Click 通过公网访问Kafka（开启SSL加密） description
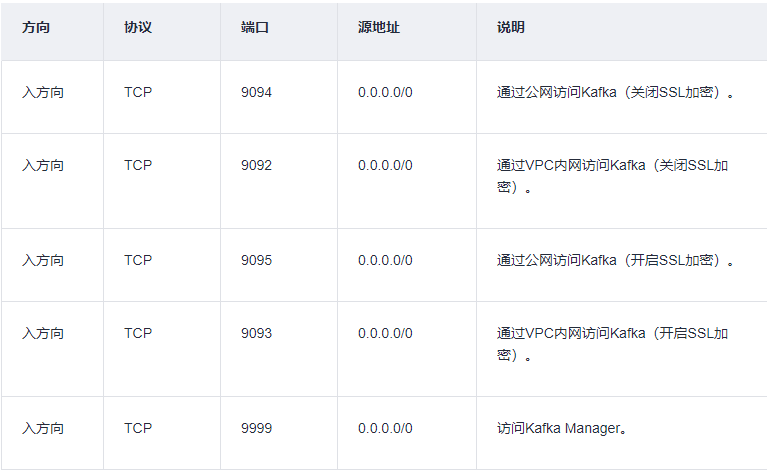This screenshot has width=767, height=470. (x=616, y=260)
